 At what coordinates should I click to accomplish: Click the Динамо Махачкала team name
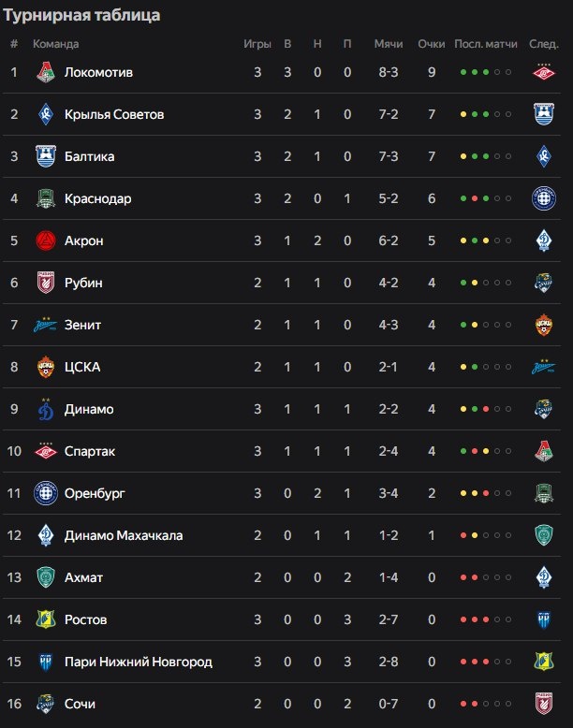click(124, 535)
